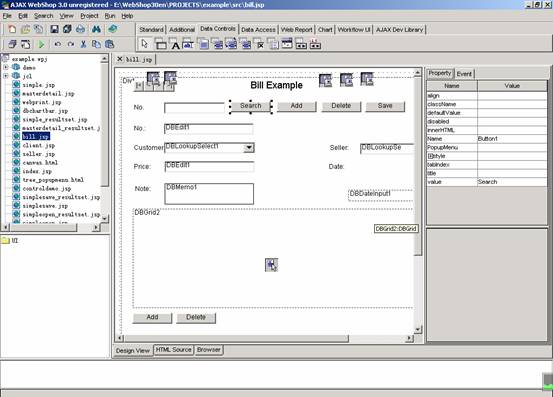Switch to the Data Access palette tab
Screen dimensions: 553x397
coord(258,30)
